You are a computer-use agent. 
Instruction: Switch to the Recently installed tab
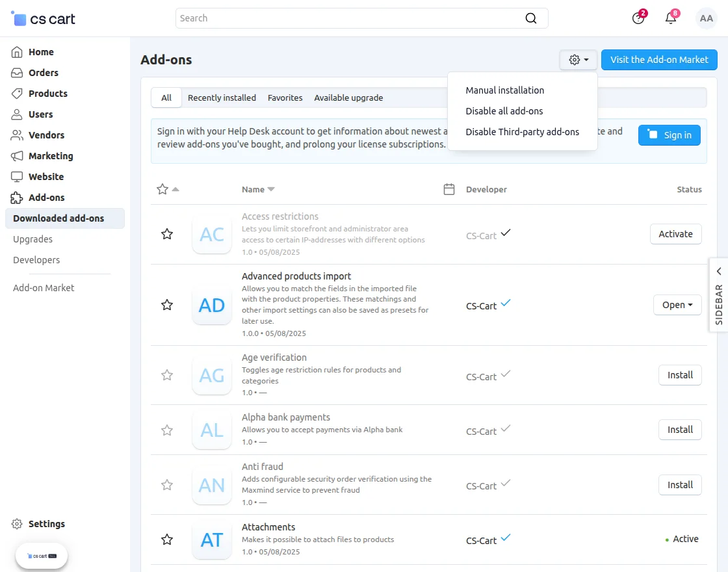(x=221, y=97)
